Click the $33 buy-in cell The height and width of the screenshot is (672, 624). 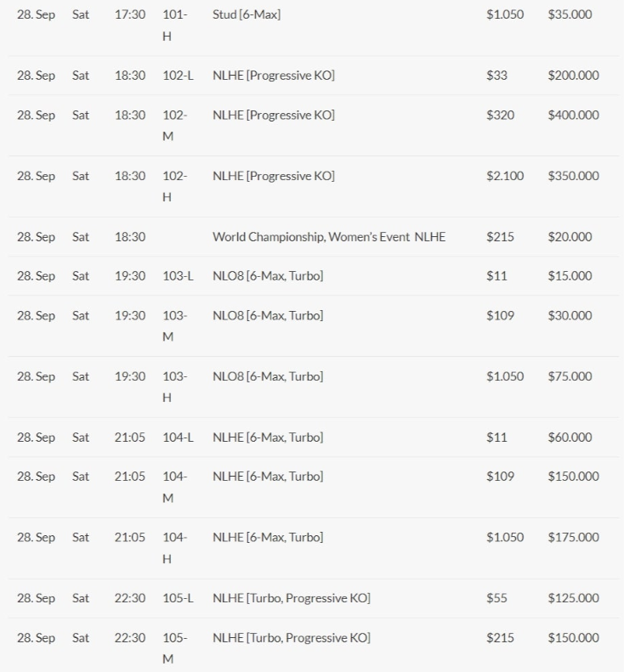[x=496, y=76]
